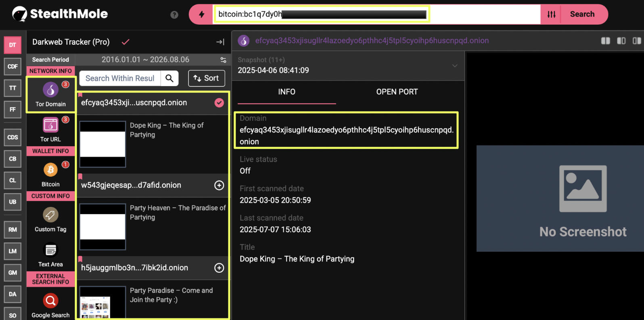Open Google Search external info
Image resolution: width=644 pixels, height=320 pixels.
click(50, 305)
